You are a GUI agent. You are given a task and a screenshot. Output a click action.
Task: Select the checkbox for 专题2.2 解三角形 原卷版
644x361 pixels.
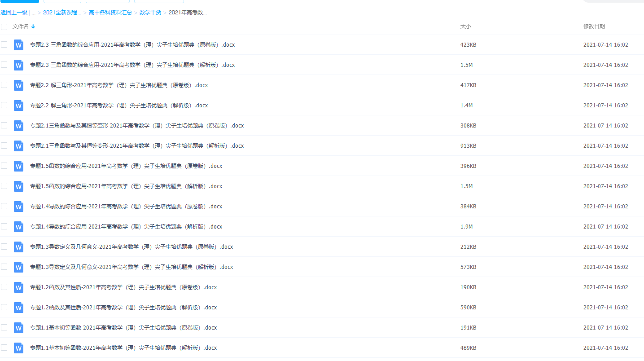[x=4, y=85]
